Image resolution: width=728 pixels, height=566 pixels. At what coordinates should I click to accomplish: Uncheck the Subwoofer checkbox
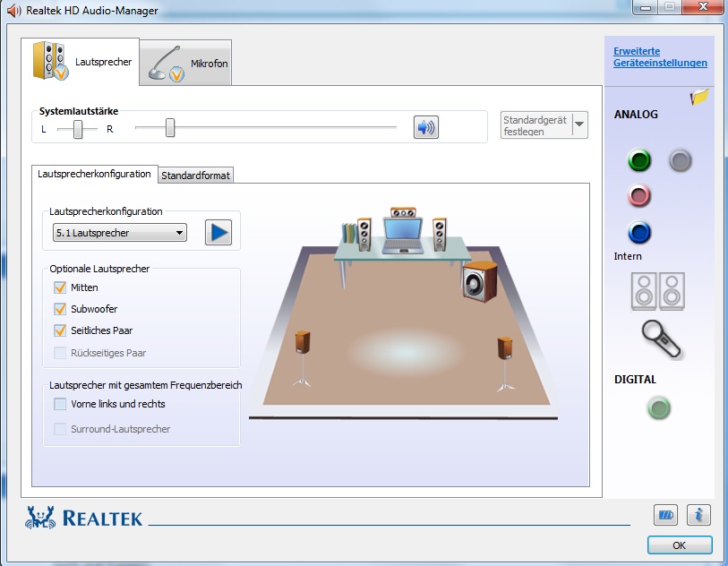[60, 309]
